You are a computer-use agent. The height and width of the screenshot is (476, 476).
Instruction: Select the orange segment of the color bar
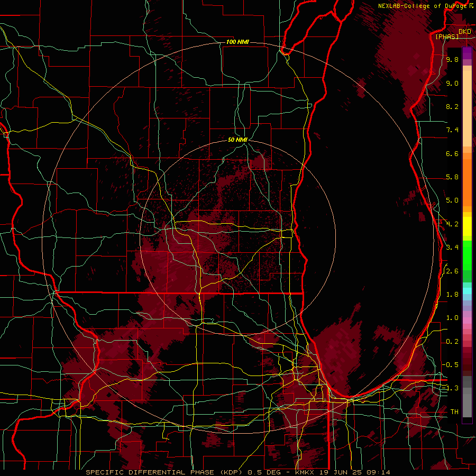467,179
